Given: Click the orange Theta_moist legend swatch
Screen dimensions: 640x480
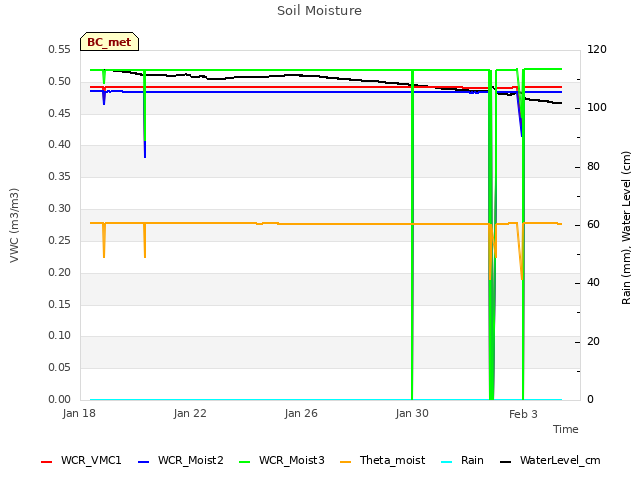Looking at the screenshot, I should click(346, 462).
